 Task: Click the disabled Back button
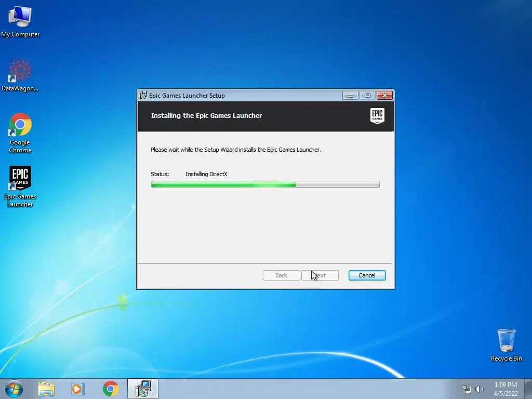[x=281, y=275]
